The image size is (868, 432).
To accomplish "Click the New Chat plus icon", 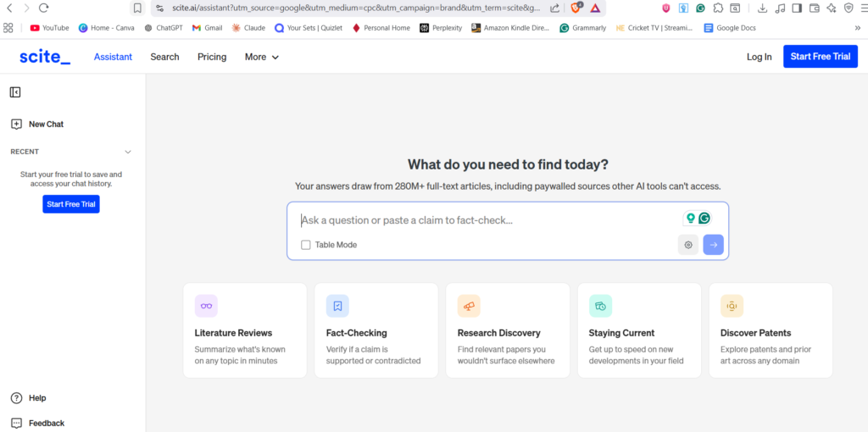I will click(x=16, y=124).
